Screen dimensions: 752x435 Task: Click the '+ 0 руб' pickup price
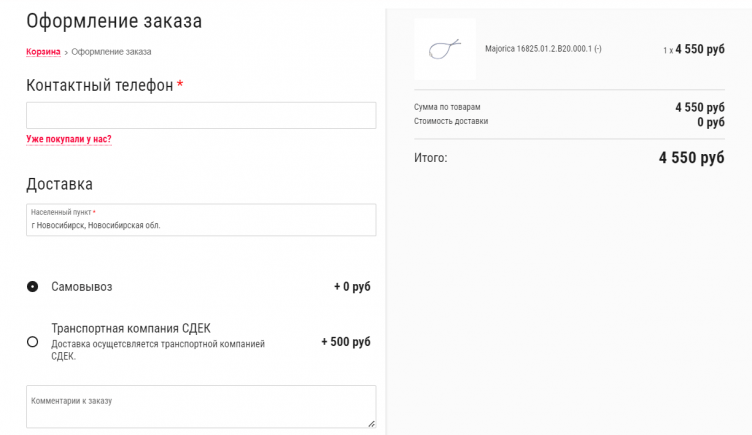coord(352,287)
